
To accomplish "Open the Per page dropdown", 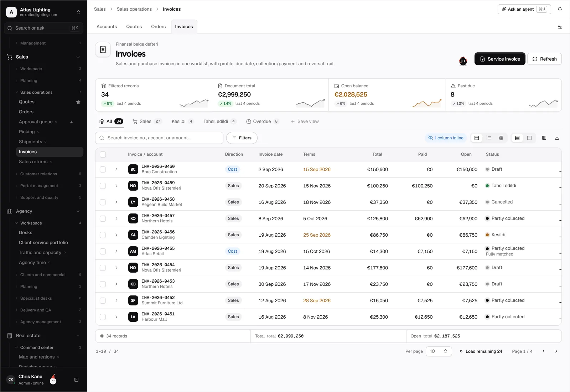I will pyautogui.click(x=439, y=351).
